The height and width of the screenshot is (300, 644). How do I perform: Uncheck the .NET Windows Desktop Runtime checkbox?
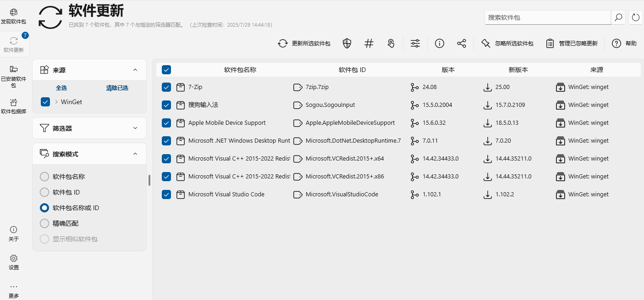coord(166,141)
